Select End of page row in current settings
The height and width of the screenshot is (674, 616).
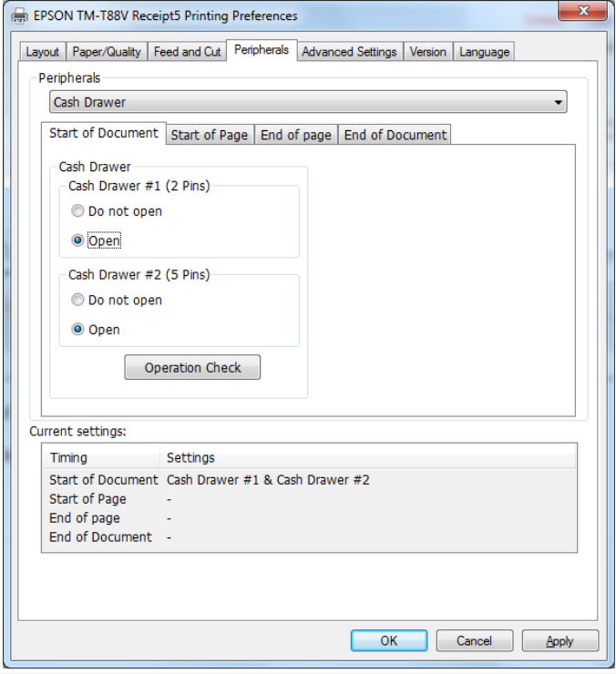(309, 518)
